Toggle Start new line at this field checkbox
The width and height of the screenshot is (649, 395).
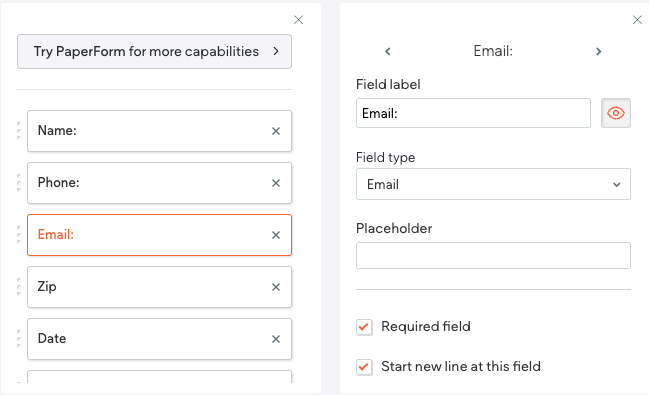pyautogui.click(x=364, y=367)
